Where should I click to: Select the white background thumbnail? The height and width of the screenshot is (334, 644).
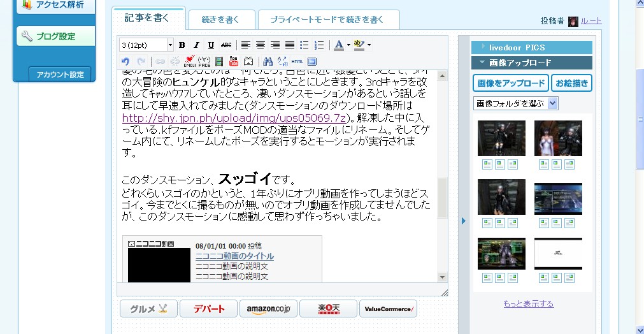point(558,254)
